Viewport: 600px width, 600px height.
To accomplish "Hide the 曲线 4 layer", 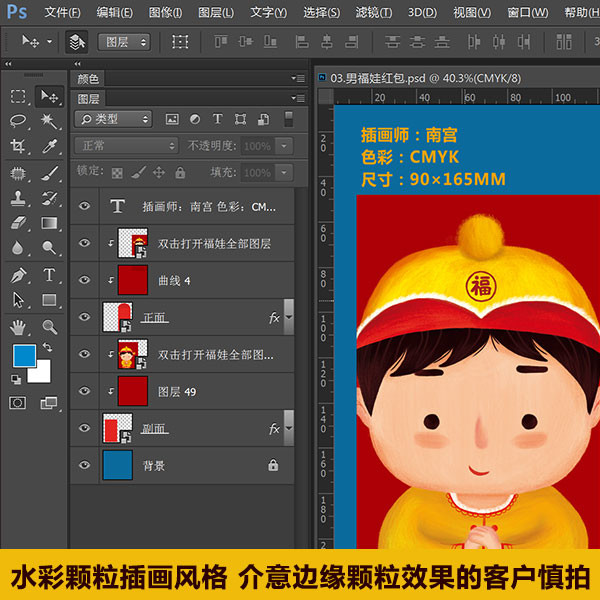I will tap(85, 280).
